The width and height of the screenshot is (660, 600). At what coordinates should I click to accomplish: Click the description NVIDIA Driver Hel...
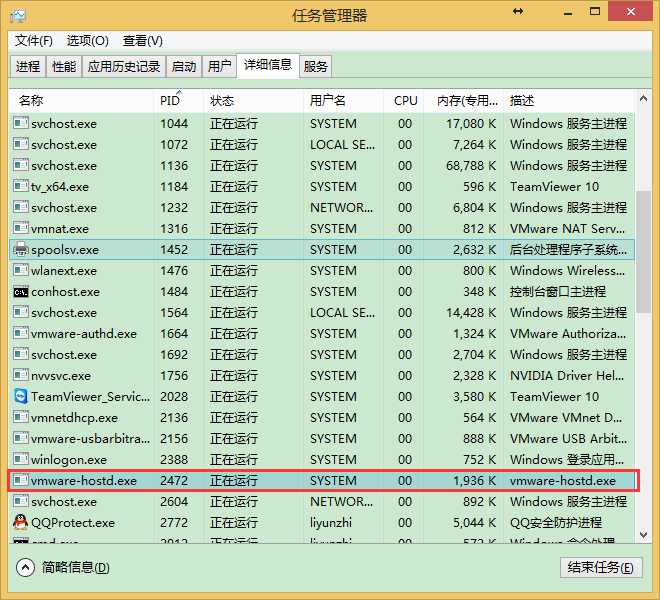coord(567,375)
